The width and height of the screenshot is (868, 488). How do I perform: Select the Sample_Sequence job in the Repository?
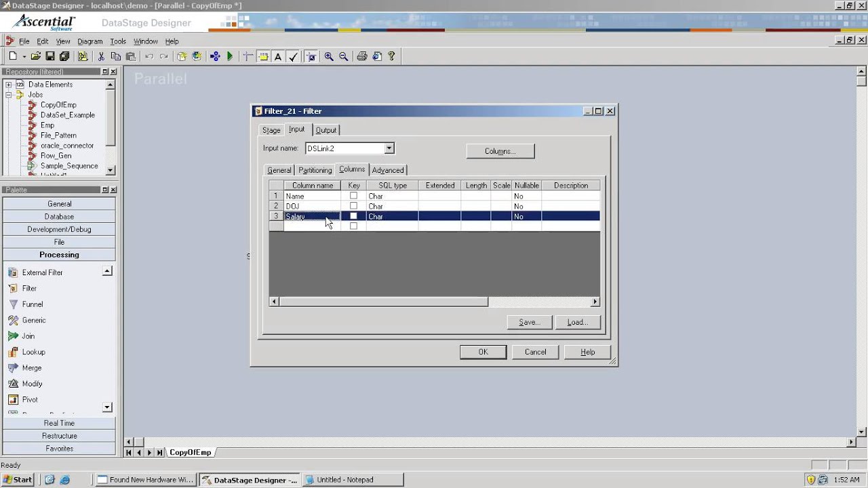[x=69, y=166]
